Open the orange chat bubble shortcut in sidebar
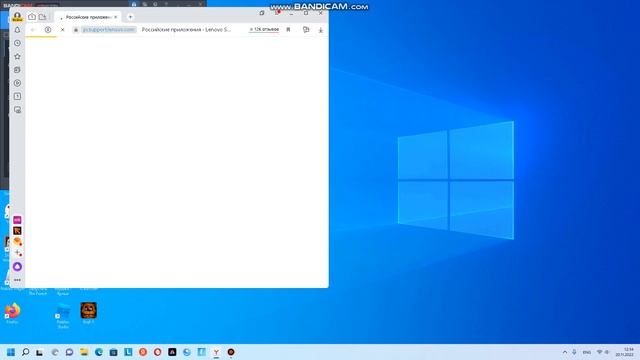This screenshot has width=640, height=360. (x=17, y=242)
